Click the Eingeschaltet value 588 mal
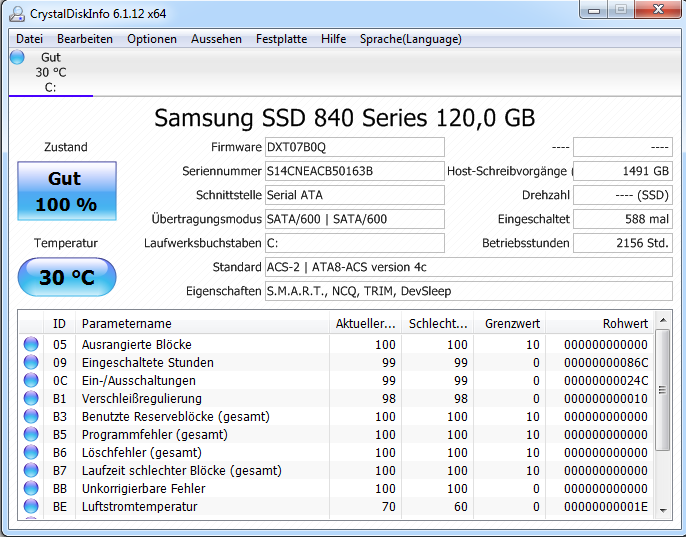Screen dimensions: 686x537 click(623, 219)
